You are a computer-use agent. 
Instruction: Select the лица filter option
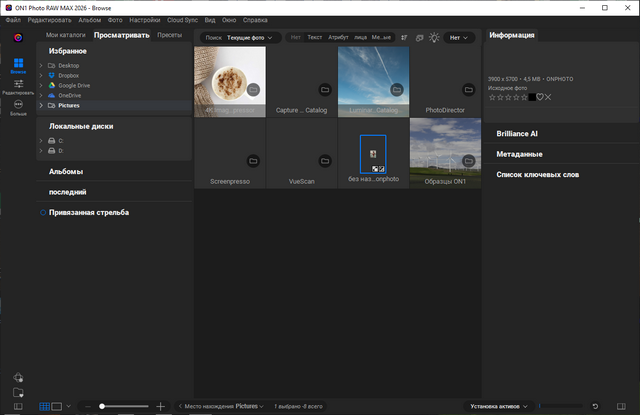tap(360, 37)
